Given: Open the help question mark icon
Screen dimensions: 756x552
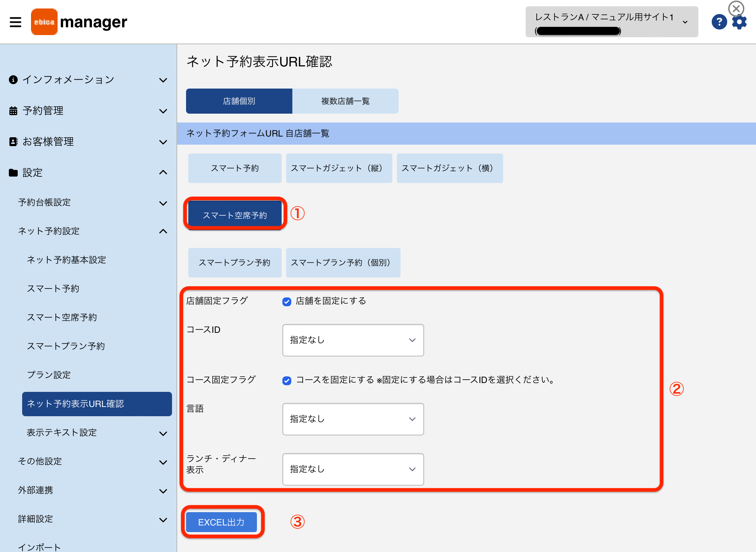Looking at the screenshot, I should click(x=719, y=22).
